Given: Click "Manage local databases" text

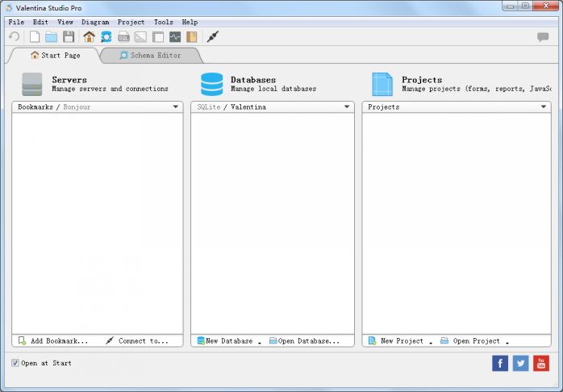Looking at the screenshot, I should click(273, 89).
